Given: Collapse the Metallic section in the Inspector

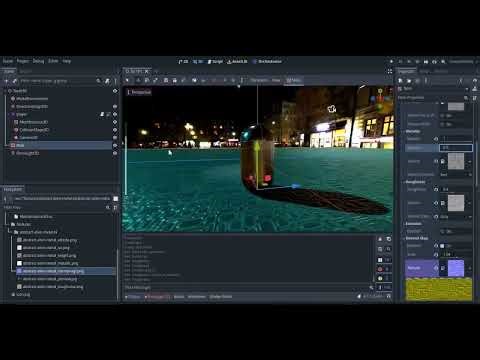Looking at the screenshot, I should point(413,131).
